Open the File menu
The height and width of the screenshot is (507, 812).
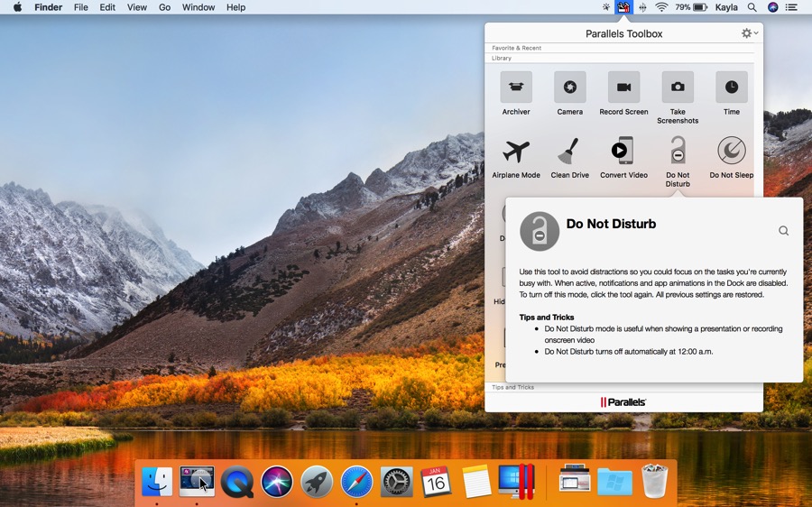[81, 7]
